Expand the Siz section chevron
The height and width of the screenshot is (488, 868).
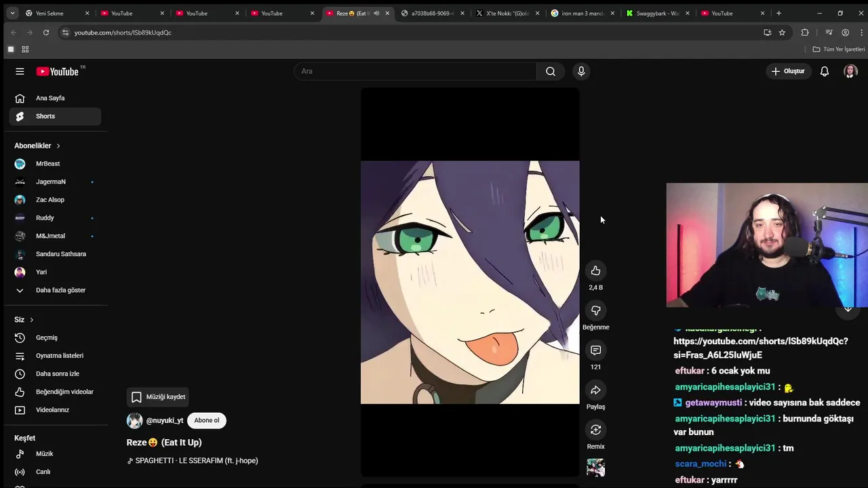coord(31,320)
